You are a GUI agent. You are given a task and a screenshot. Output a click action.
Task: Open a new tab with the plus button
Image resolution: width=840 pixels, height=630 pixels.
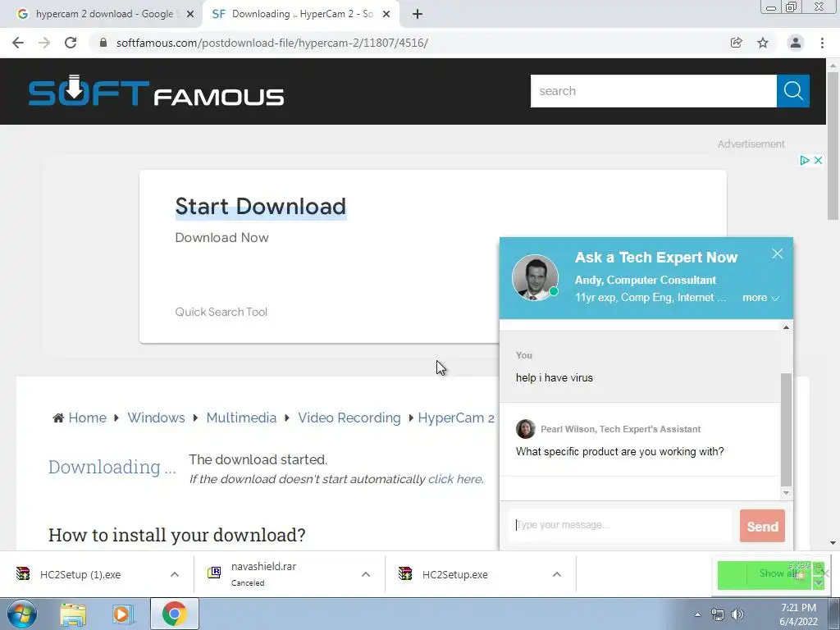coord(418,15)
